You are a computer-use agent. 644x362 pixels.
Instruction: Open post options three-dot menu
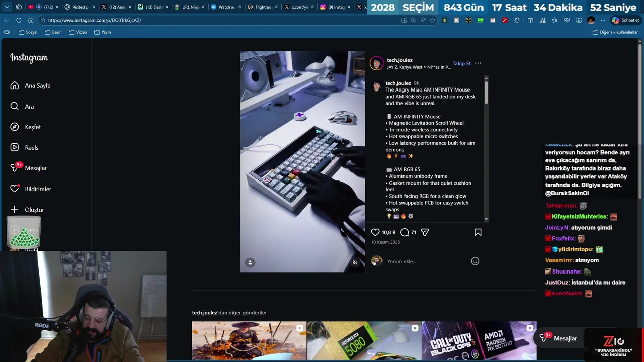[478, 63]
